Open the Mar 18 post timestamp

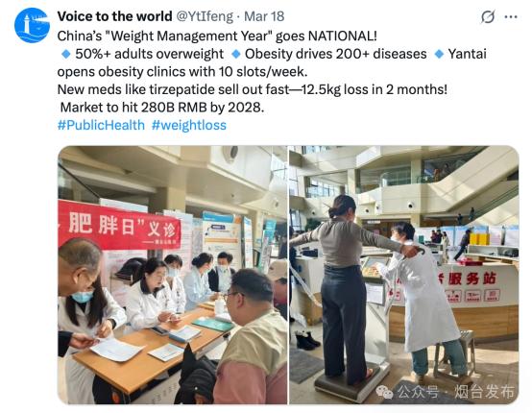coord(264,16)
